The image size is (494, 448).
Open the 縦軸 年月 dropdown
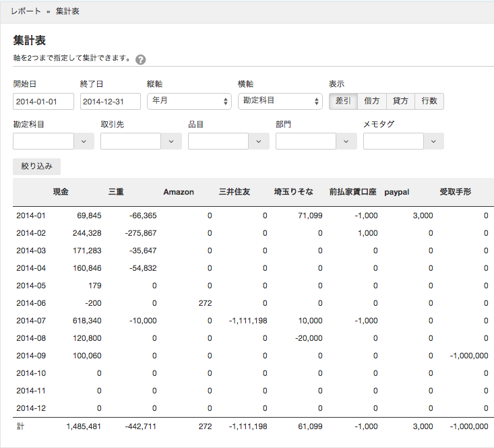point(189,101)
